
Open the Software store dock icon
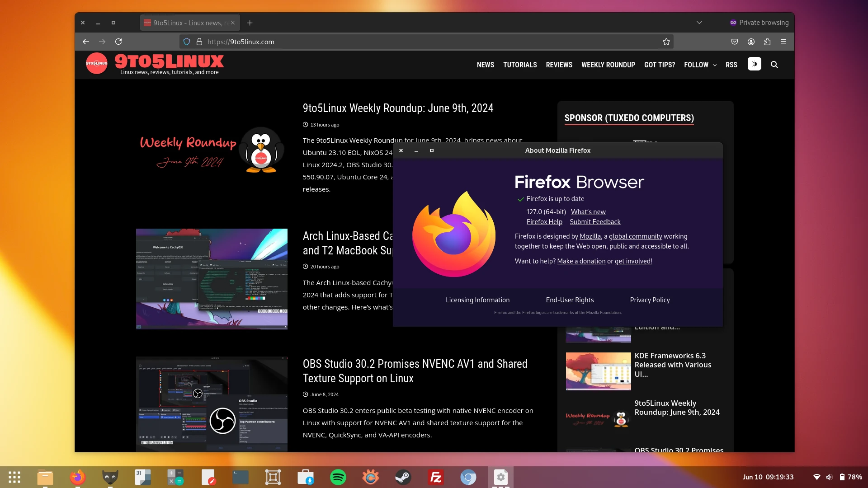[306, 477]
